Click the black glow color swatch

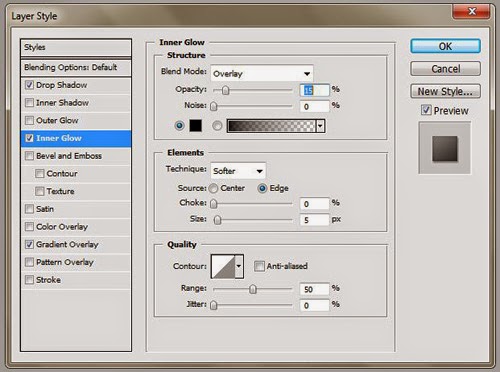[196, 126]
